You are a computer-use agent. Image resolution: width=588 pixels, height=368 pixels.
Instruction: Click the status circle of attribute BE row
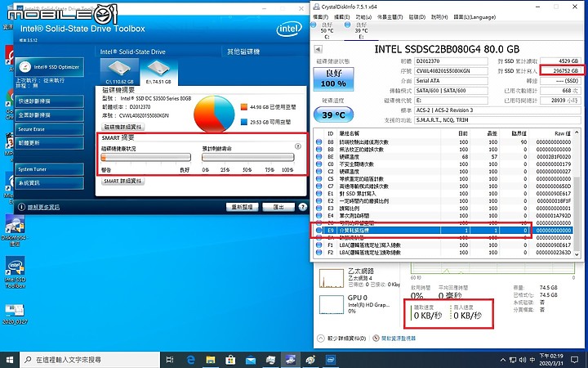point(318,156)
